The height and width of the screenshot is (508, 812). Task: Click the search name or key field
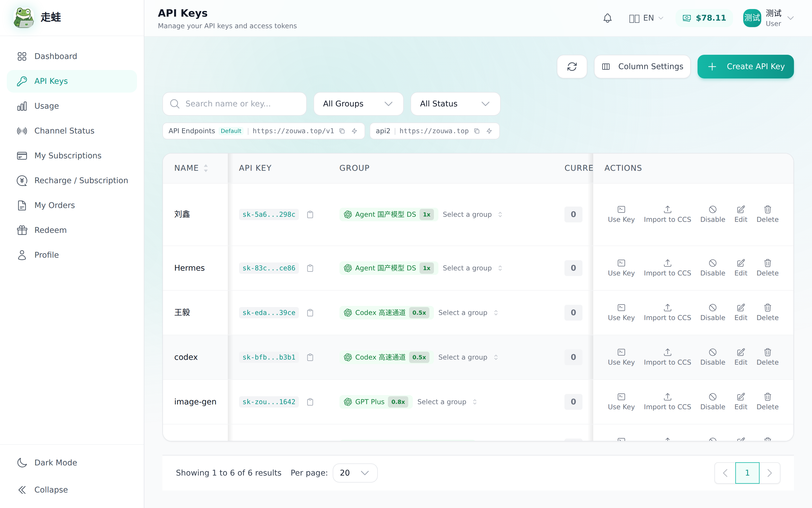click(x=234, y=104)
